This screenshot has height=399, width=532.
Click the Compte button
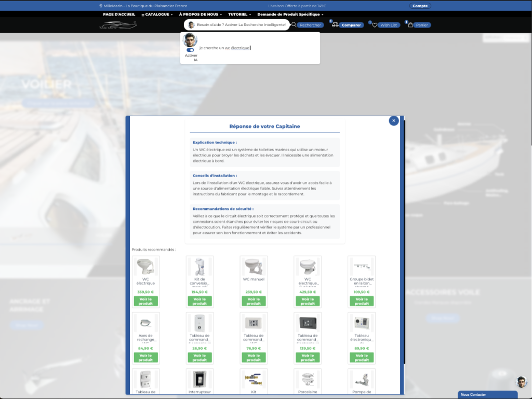[420, 6]
